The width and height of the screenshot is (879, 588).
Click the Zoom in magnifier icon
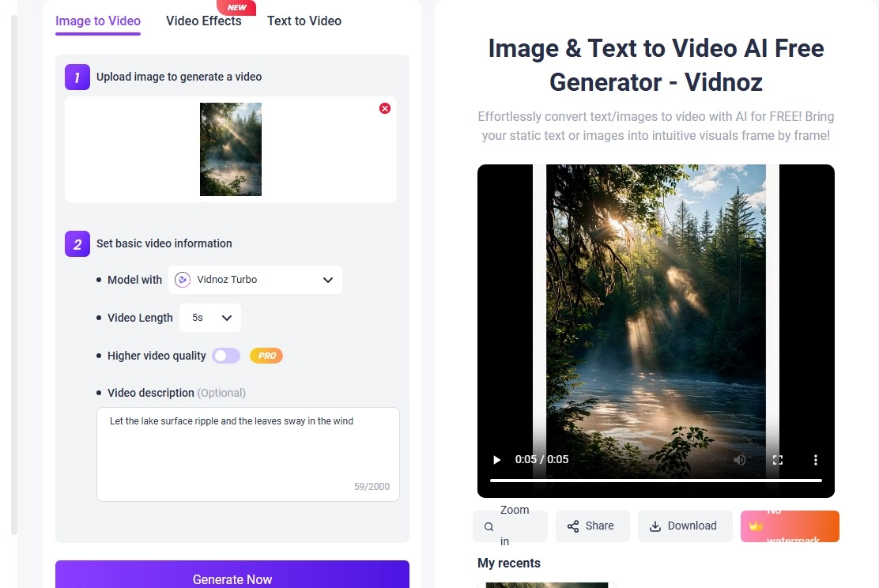click(489, 526)
